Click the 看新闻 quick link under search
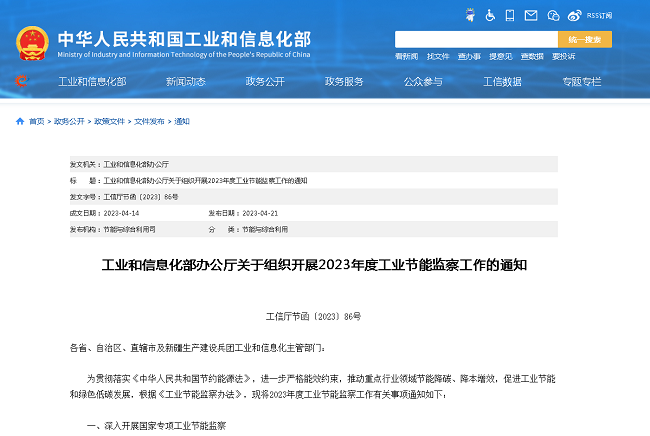This screenshot has width=650, height=436. pos(406,57)
